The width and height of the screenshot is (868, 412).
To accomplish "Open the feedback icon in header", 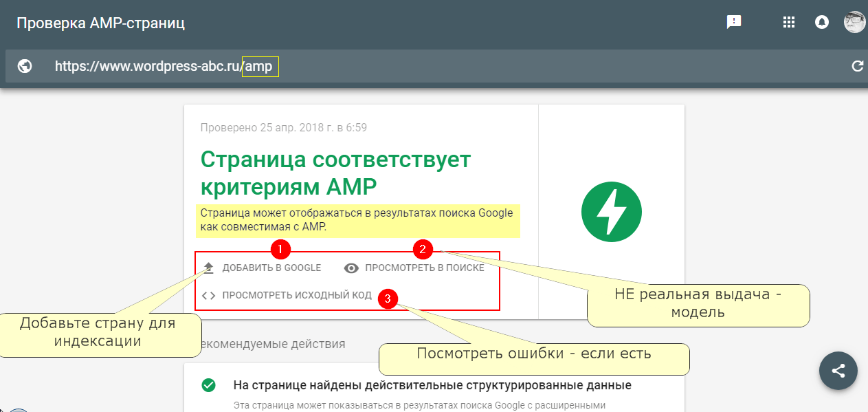I will coord(734,22).
